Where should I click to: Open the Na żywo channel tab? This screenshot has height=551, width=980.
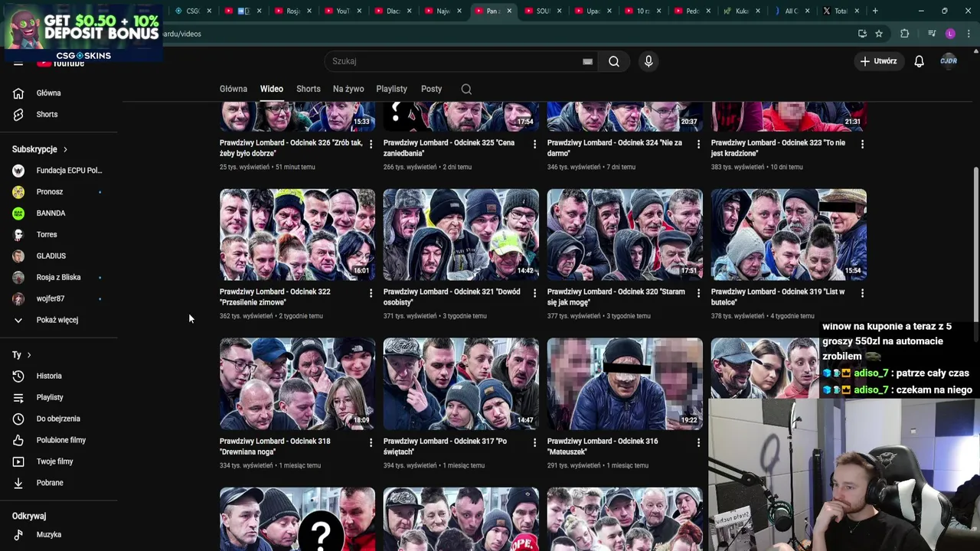tap(348, 89)
